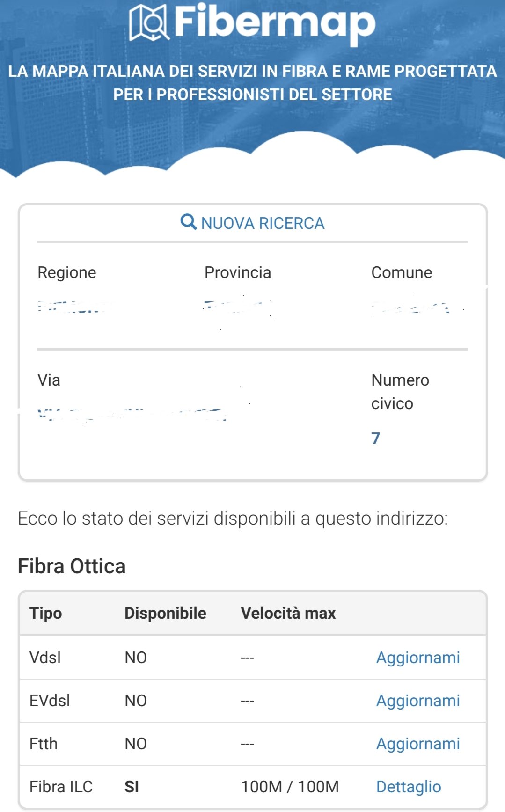Screen dimensions: 505x812
Task: Select the civic number 7 value
Action: pos(375,439)
